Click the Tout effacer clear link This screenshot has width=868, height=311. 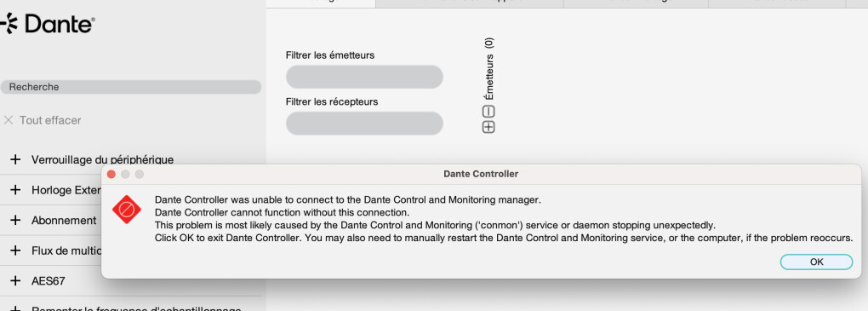pos(50,120)
